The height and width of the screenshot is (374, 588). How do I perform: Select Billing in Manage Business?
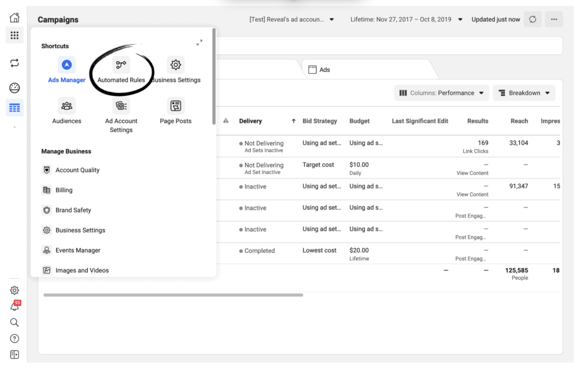coord(64,190)
